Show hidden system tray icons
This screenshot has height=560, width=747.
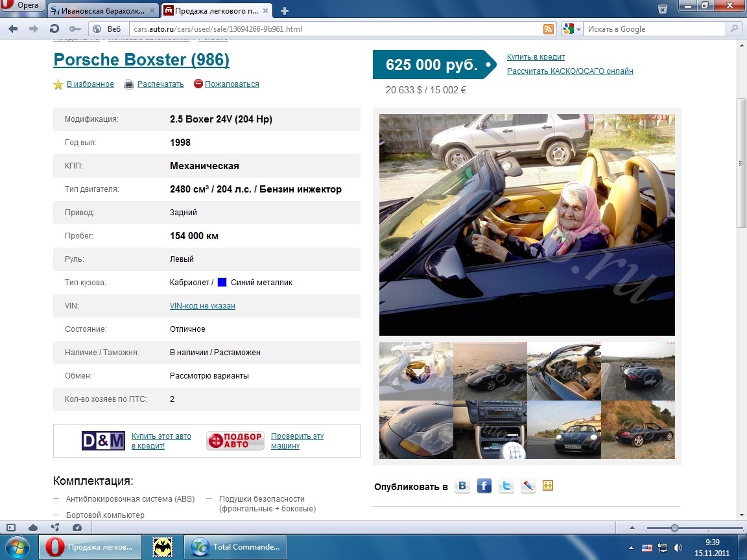coord(632,548)
